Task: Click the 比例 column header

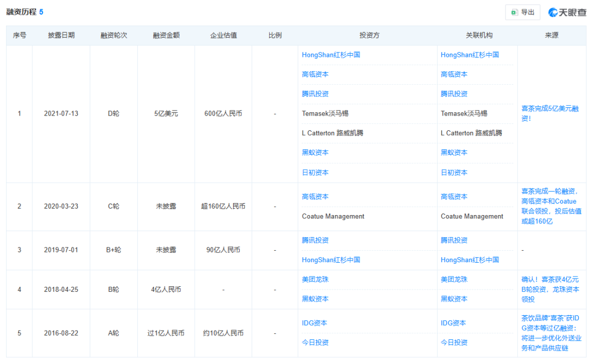Action: [275, 36]
